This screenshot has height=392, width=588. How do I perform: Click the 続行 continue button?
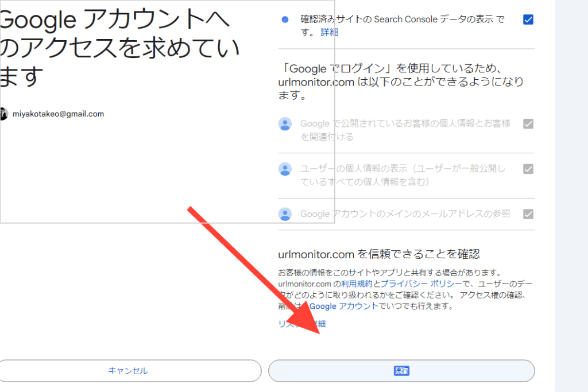click(401, 371)
